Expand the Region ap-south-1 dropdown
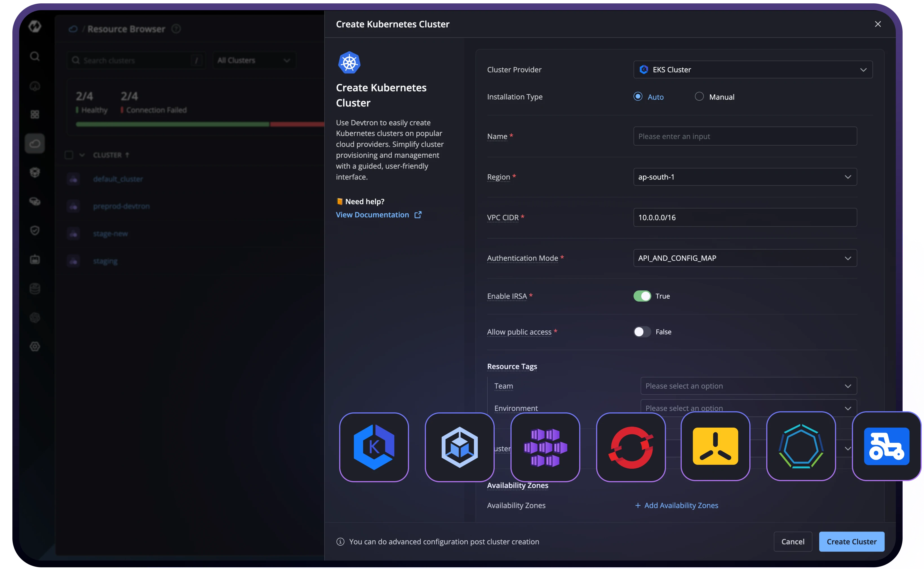Image resolution: width=924 pixels, height=569 pixels. point(745,177)
